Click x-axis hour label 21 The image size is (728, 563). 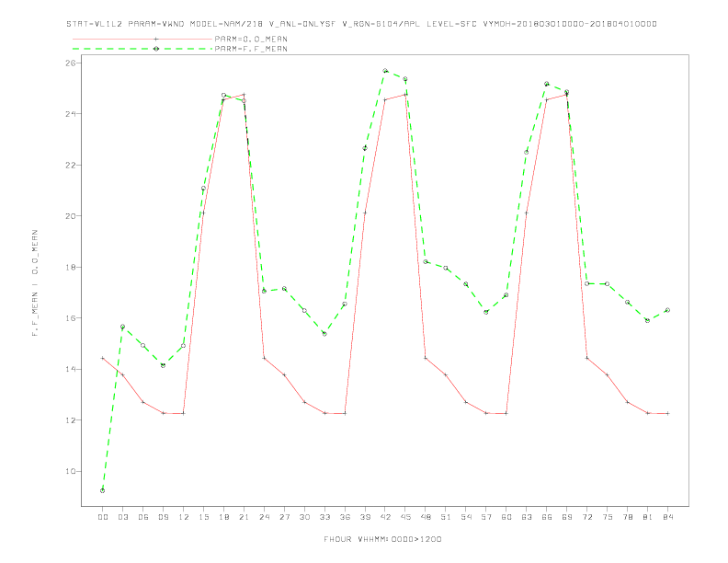tap(245, 517)
